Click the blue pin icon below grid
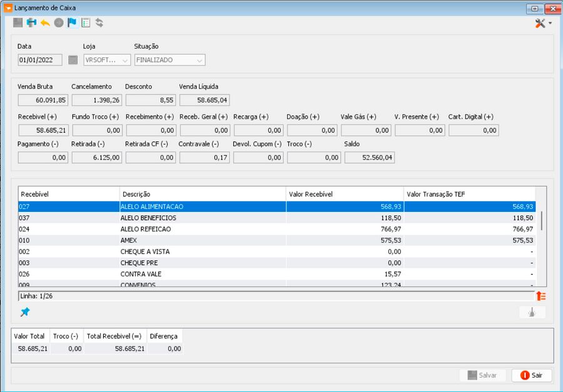 [25, 311]
